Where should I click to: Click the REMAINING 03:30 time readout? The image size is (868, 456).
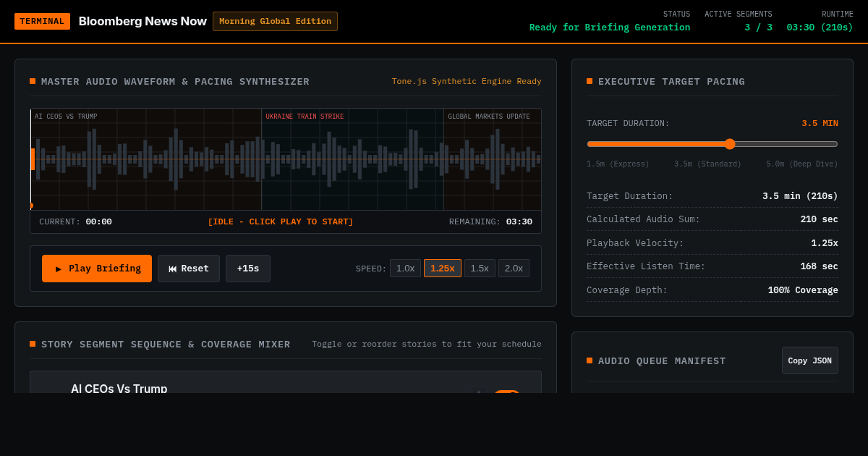[x=490, y=221]
